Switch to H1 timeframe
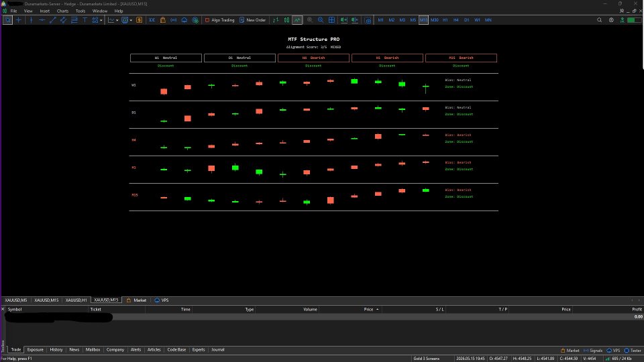The image size is (644, 362). [445, 19]
